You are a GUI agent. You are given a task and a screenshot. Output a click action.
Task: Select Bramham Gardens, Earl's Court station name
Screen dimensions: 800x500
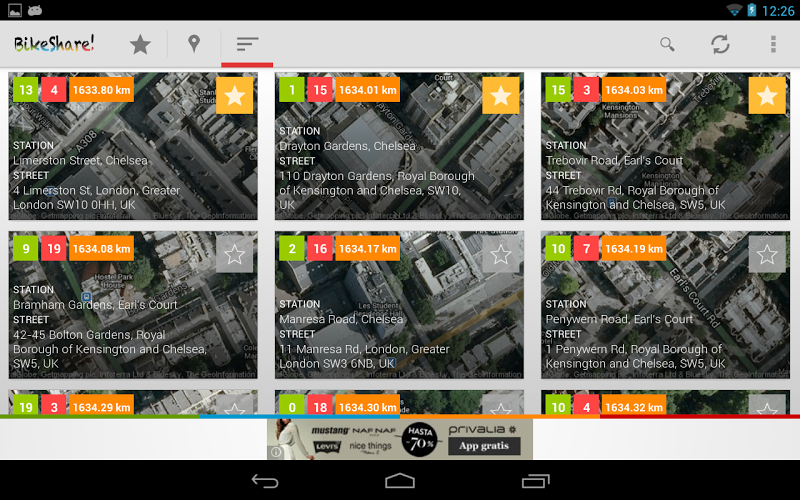95,305
